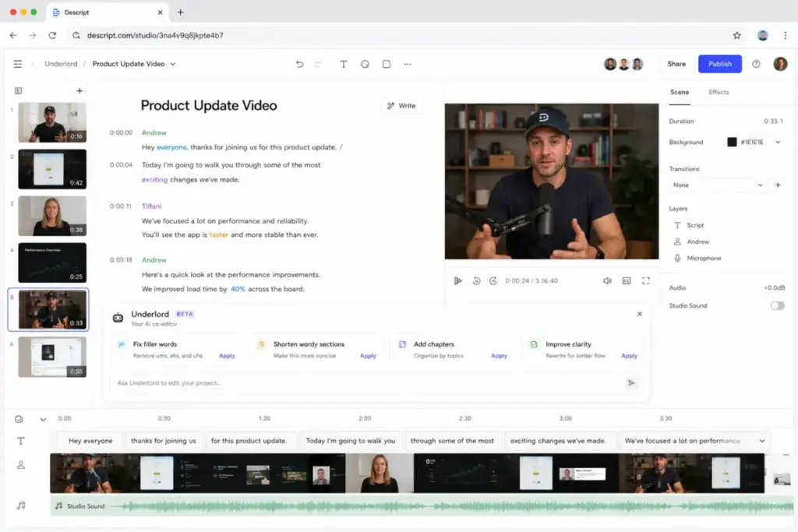Toggle closed captions icon under preview
The height and width of the screenshot is (532, 798).
(627, 280)
